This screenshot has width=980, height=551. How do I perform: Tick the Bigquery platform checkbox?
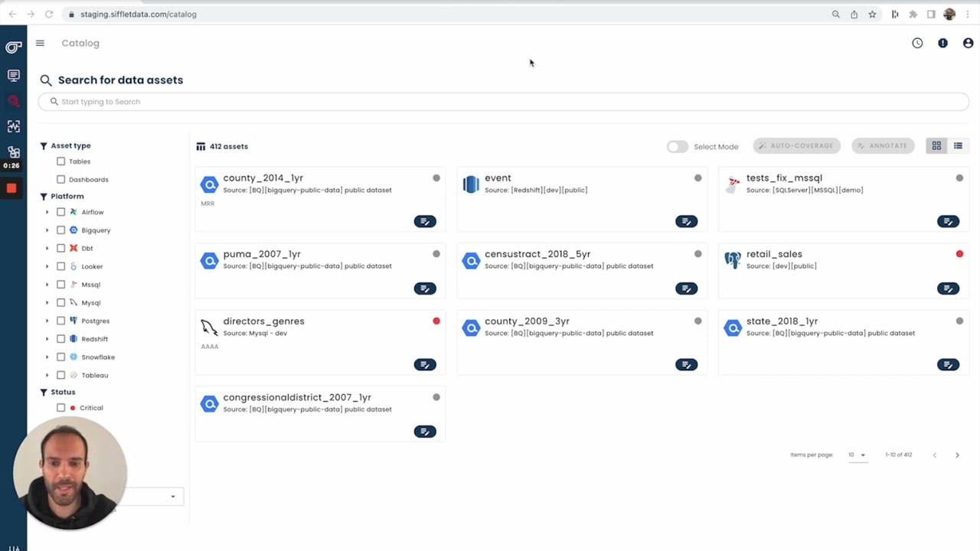(61, 230)
